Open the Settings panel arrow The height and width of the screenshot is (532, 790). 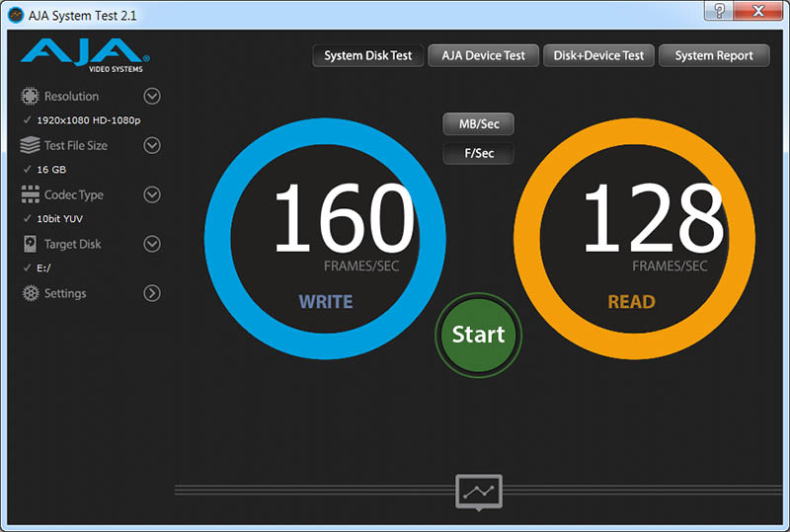(x=152, y=293)
